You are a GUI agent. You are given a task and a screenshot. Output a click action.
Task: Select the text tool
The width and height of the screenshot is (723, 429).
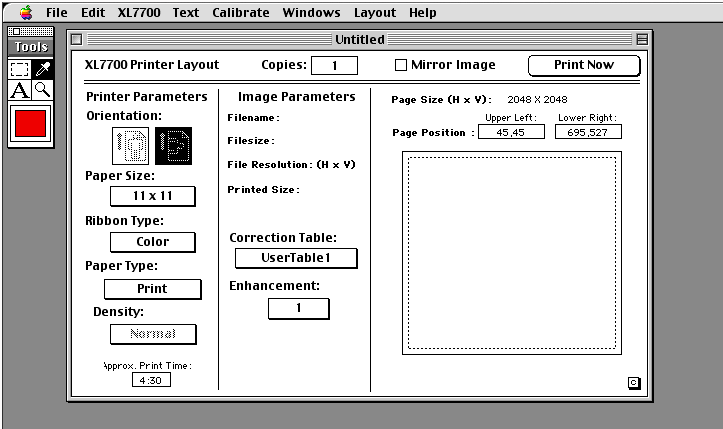19,90
